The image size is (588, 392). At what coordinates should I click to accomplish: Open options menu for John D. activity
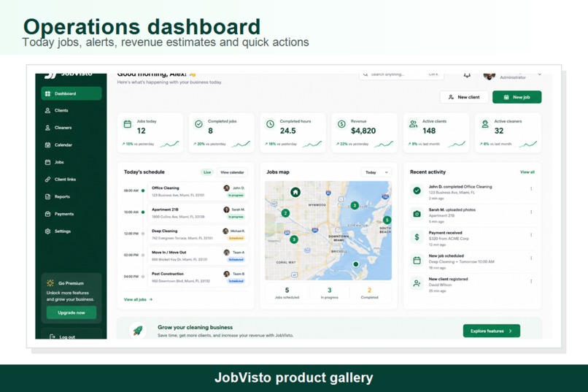click(x=531, y=188)
